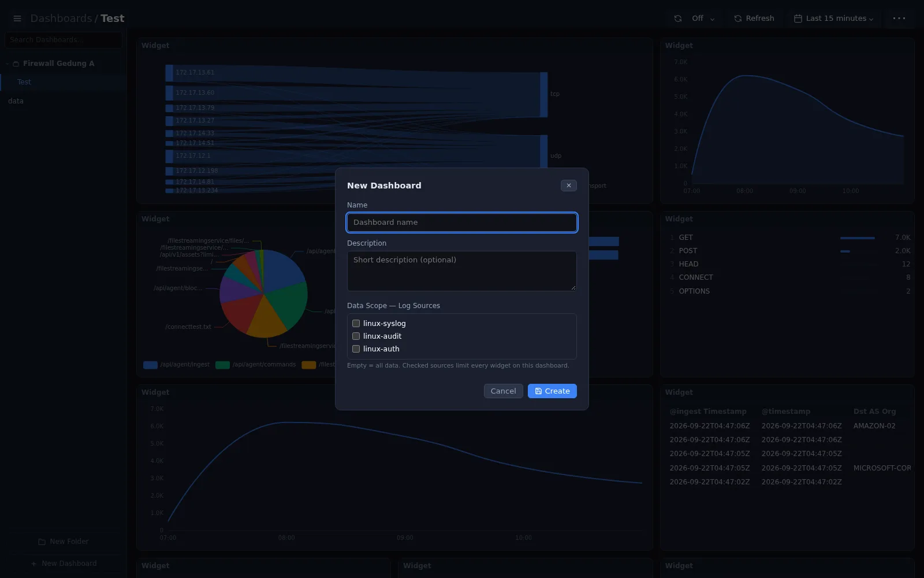Enable the linux-syslog log source checkbox
This screenshot has height=578, width=924.
click(356, 324)
